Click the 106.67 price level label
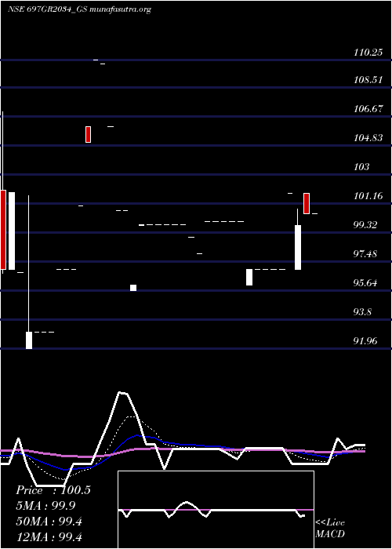 click(368, 109)
